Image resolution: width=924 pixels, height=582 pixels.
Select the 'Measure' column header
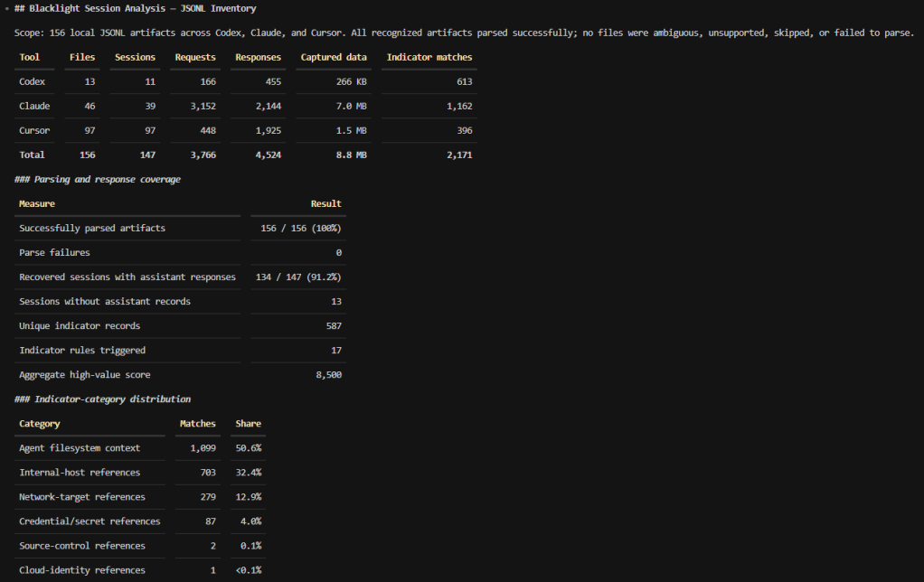36,204
